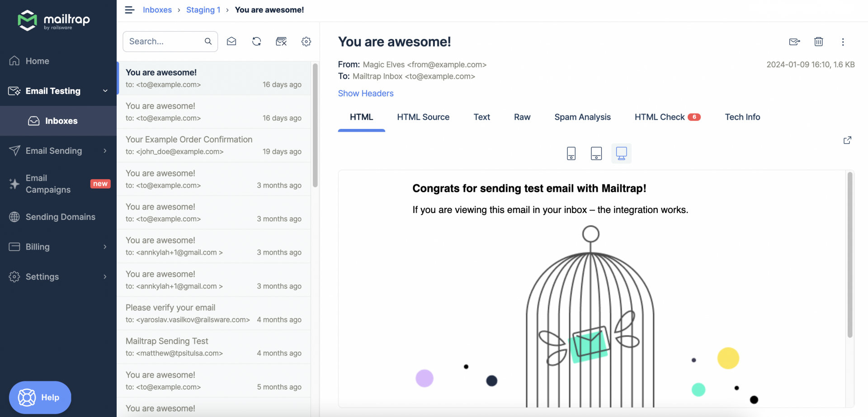This screenshot has height=417, width=868.
Task: Switch preview to tablet view
Action: point(596,154)
